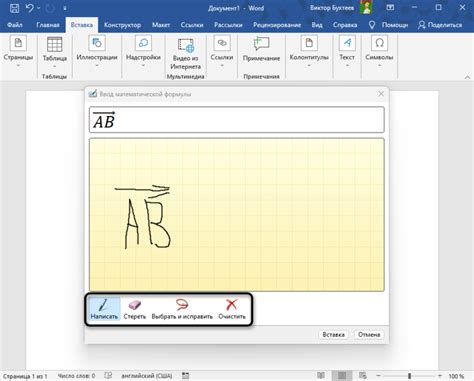Select the Вставка ribbon tab

coord(82,25)
